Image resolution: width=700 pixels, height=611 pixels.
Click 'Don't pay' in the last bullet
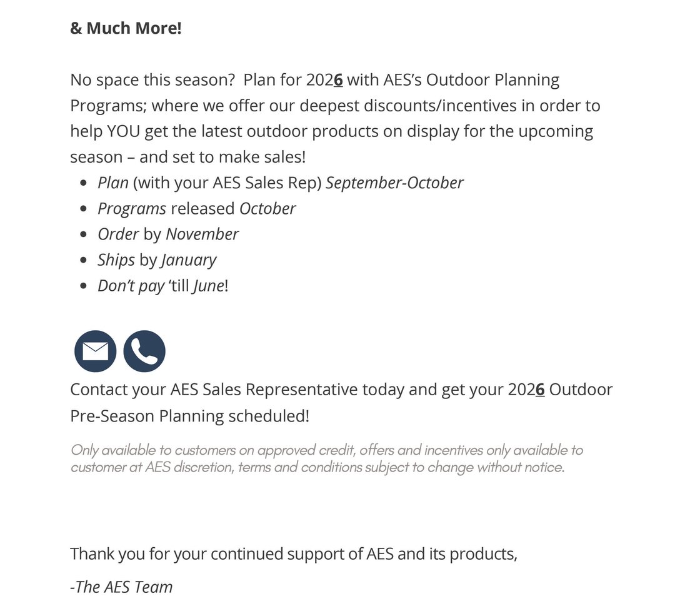[131, 286]
